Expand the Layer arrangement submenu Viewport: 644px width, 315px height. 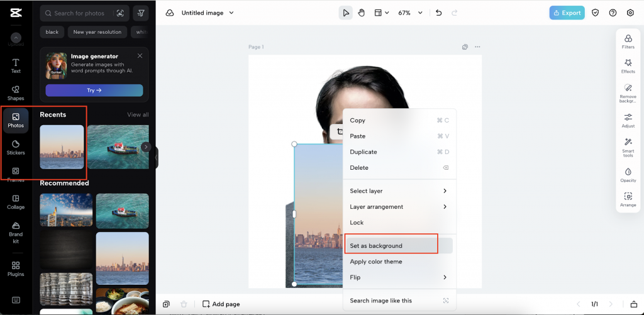click(x=399, y=207)
